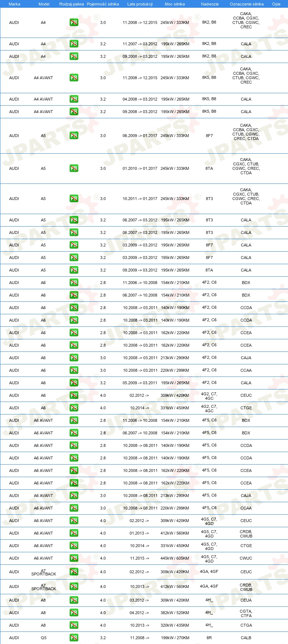288x644 pixels.
Task: Click the Model column header
Action: (44, 4)
